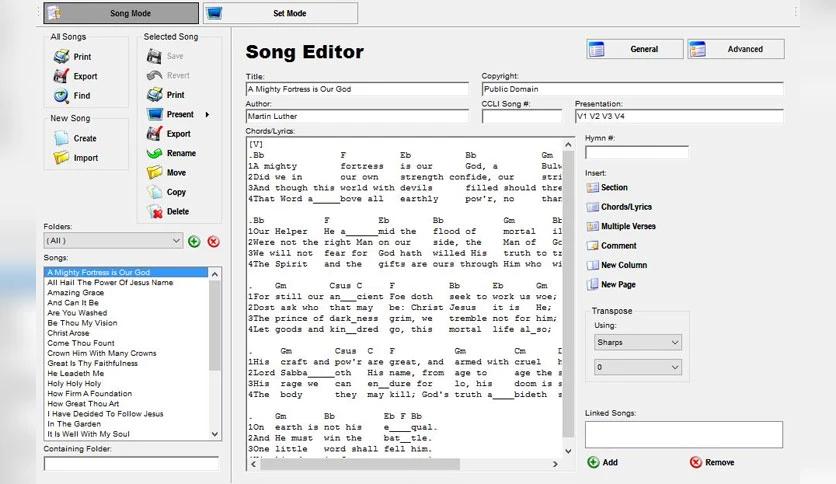The image size is (836, 484).
Task: Open transpose steps dropdown showing 0
Action: pyautogui.click(x=638, y=367)
